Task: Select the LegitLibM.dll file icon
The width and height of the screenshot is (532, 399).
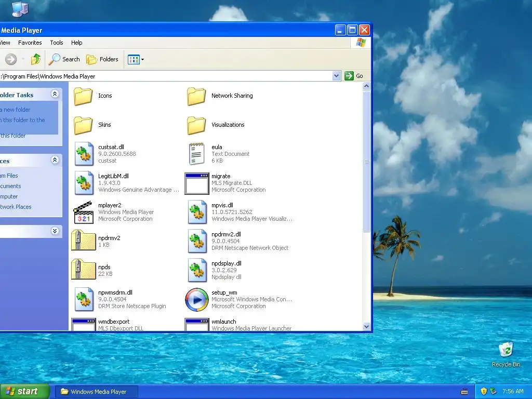Action: tap(84, 183)
